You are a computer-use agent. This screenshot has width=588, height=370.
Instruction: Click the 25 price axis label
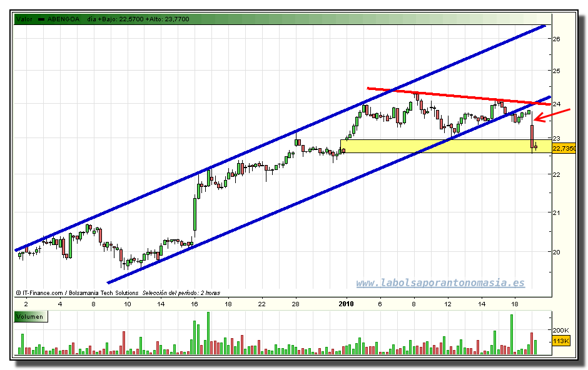[x=557, y=71]
